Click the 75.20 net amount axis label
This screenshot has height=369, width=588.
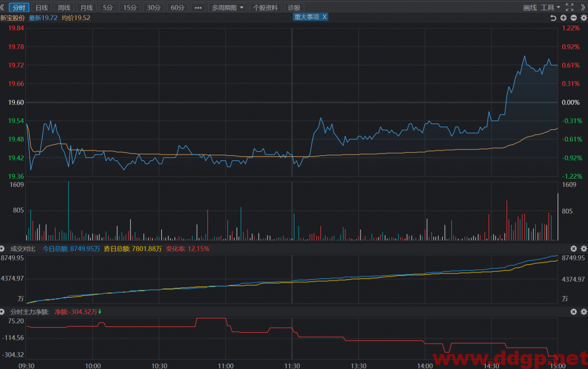(x=16, y=321)
